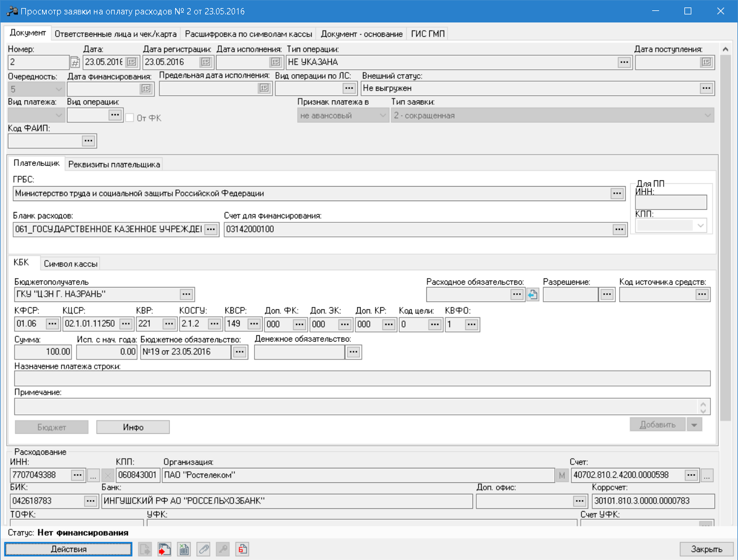This screenshot has width=738, height=560.
Task: Toggle the От ФК checkbox
Action: click(130, 118)
